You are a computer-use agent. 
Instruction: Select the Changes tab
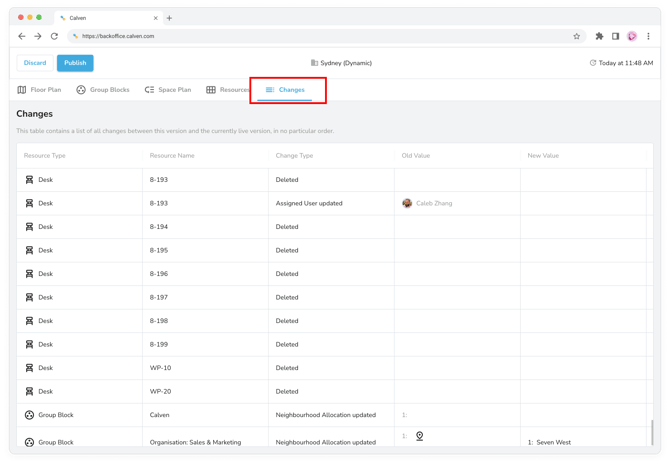click(x=286, y=90)
